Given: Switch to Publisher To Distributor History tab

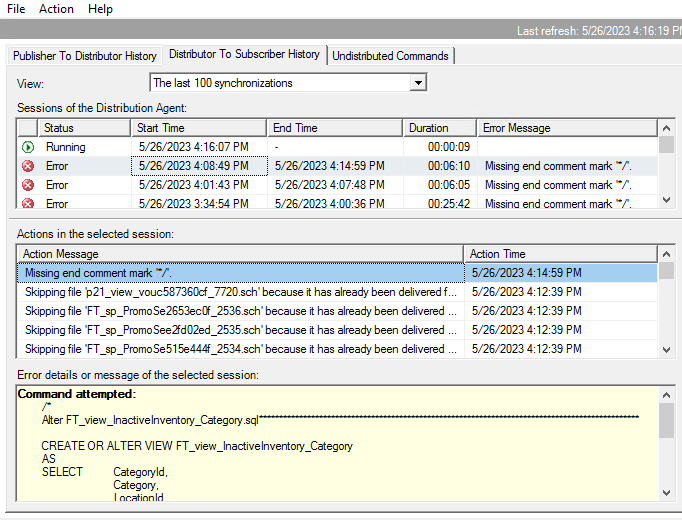Looking at the screenshot, I should [x=85, y=56].
